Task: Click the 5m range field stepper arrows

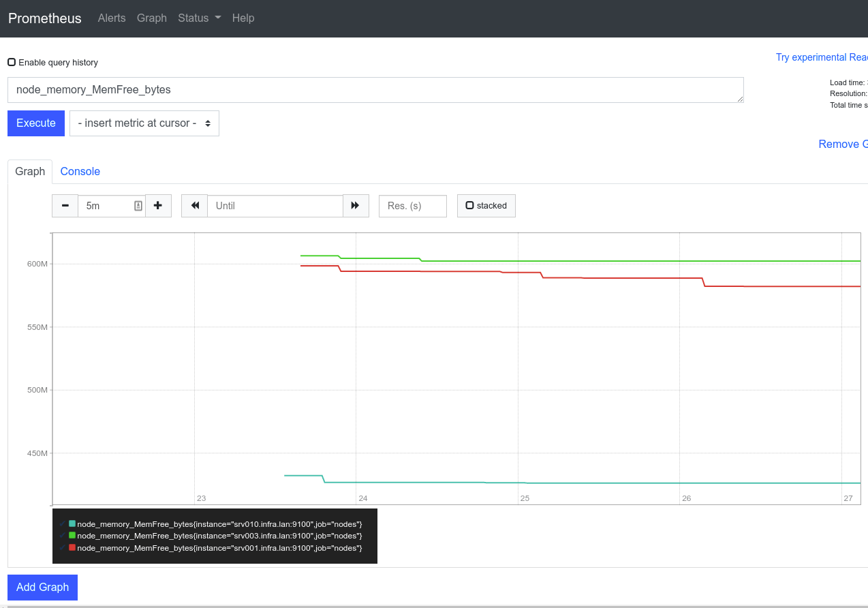Action: (x=138, y=205)
